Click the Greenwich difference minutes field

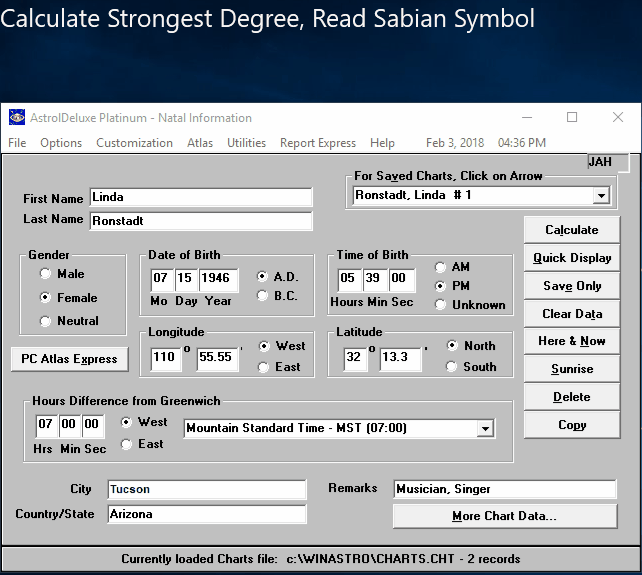[x=69, y=424]
